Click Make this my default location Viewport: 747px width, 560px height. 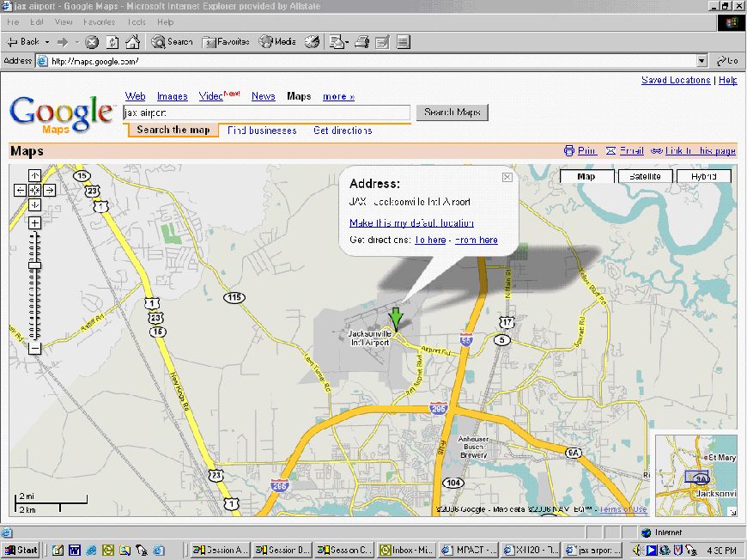[411, 223]
